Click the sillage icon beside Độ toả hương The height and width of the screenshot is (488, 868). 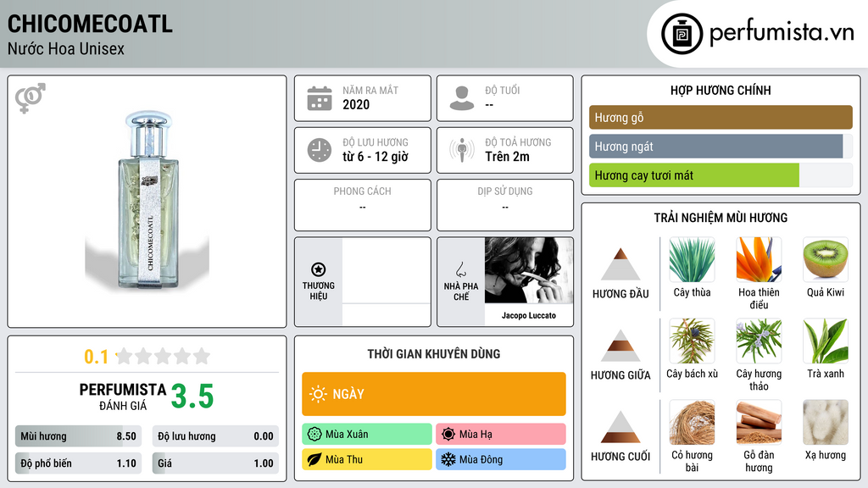[462, 150]
